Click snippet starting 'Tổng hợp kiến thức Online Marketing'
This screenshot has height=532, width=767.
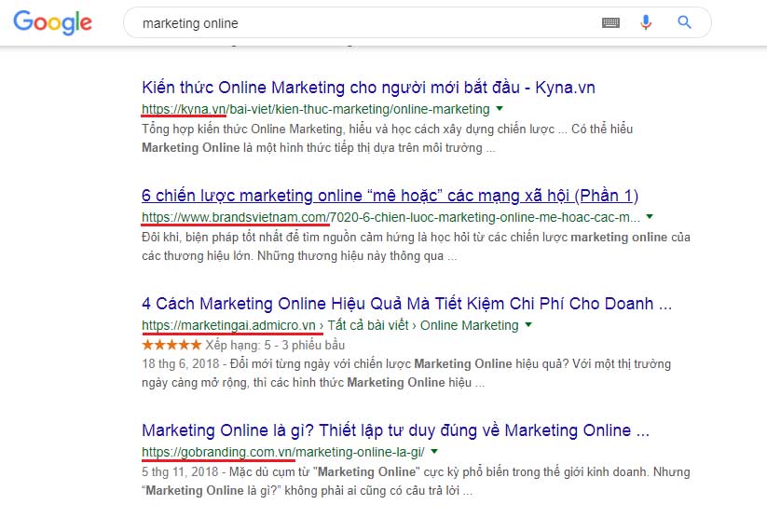388,139
